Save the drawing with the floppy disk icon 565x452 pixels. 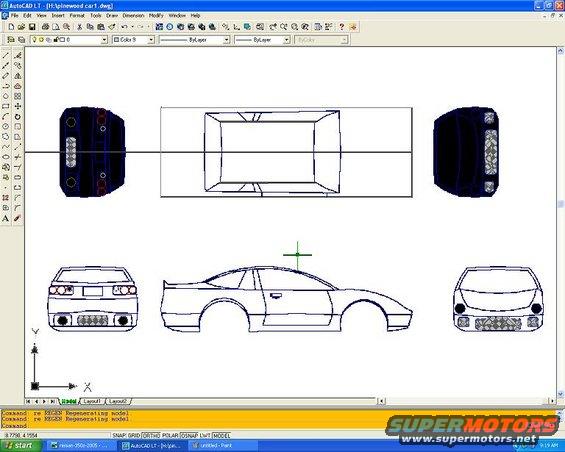[32, 27]
